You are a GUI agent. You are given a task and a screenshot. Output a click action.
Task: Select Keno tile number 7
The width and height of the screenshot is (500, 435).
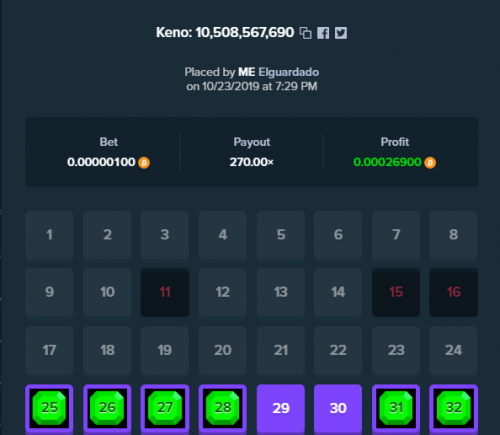[396, 235]
